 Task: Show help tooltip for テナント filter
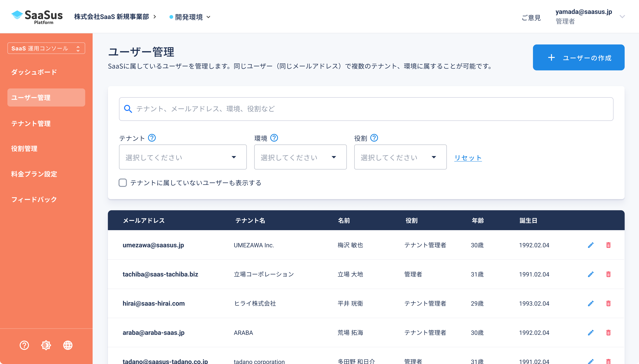[x=152, y=138]
